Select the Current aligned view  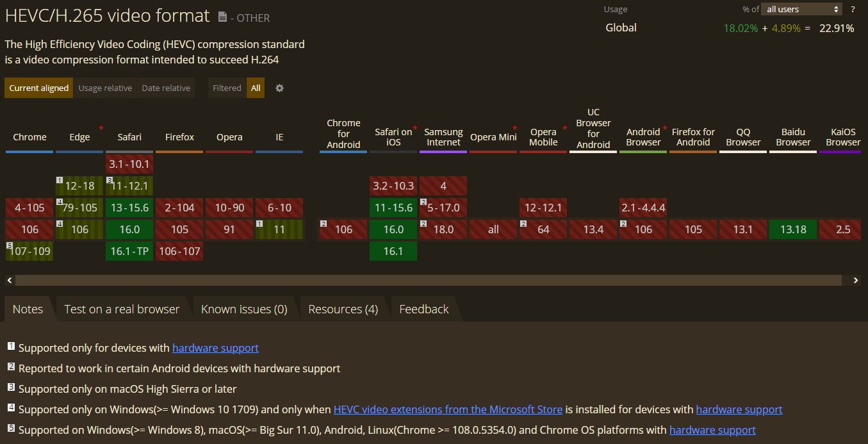pyautogui.click(x=38, y=88)
